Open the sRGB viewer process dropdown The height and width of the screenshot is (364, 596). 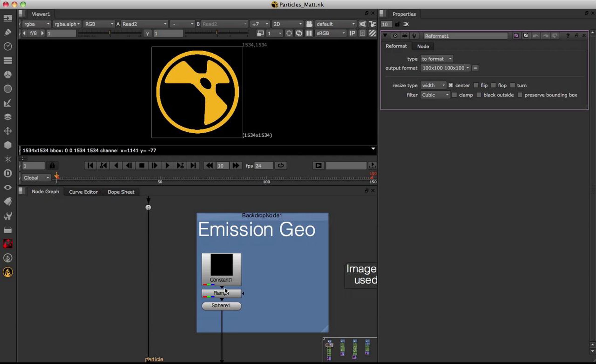click(x=331, y=33)
